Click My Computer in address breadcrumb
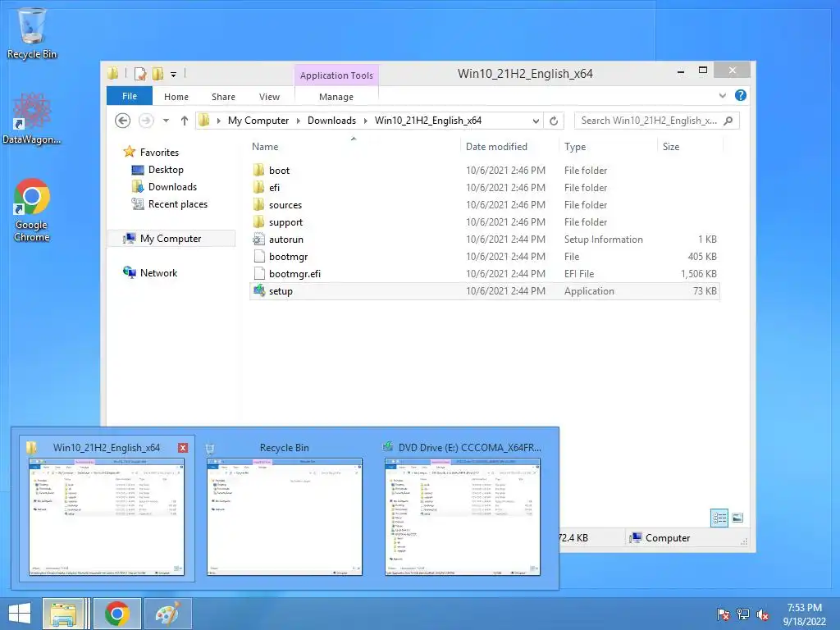This screenshot has height=630, width=840. tap(258, 121)
